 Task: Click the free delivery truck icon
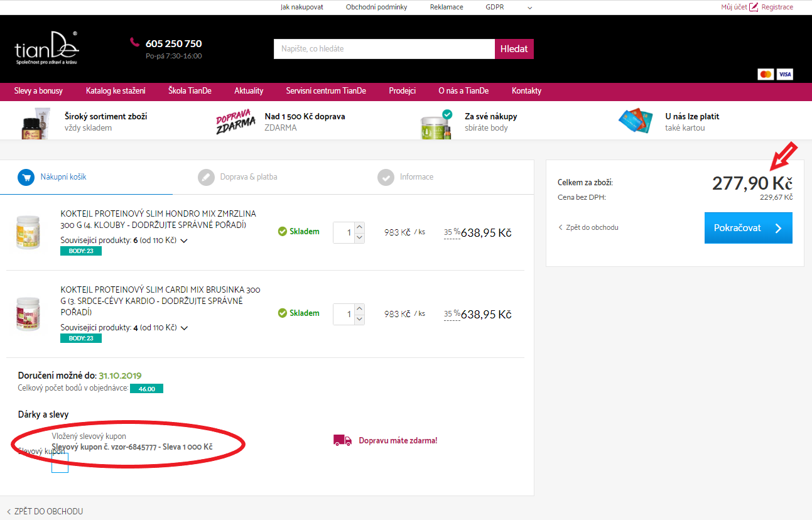point(342,440)
